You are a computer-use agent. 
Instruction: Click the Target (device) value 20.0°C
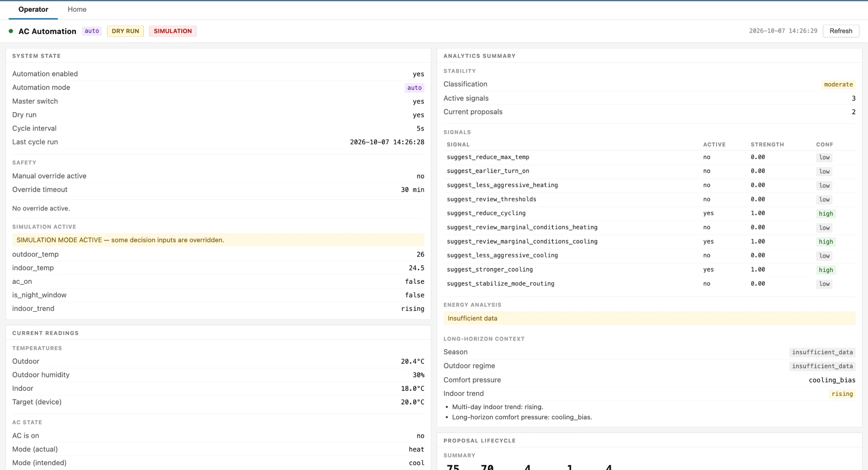[x=412, y=402]
